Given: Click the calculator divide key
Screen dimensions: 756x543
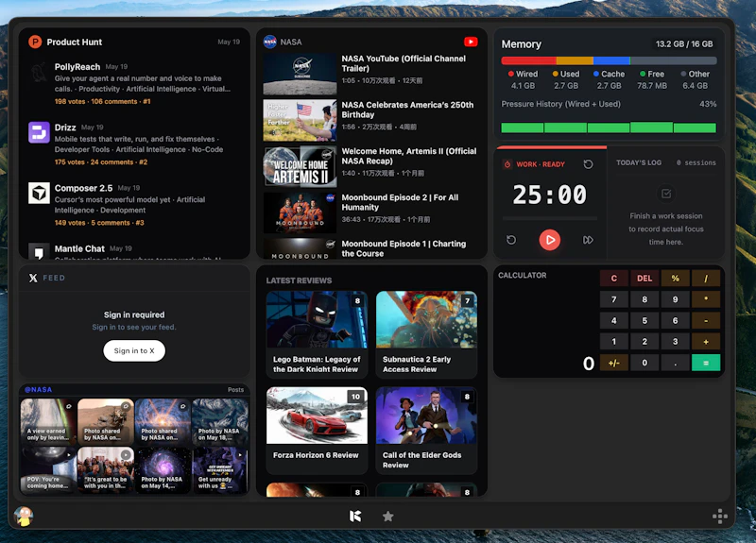Looking at the screenshot, I should click(706, 278).
